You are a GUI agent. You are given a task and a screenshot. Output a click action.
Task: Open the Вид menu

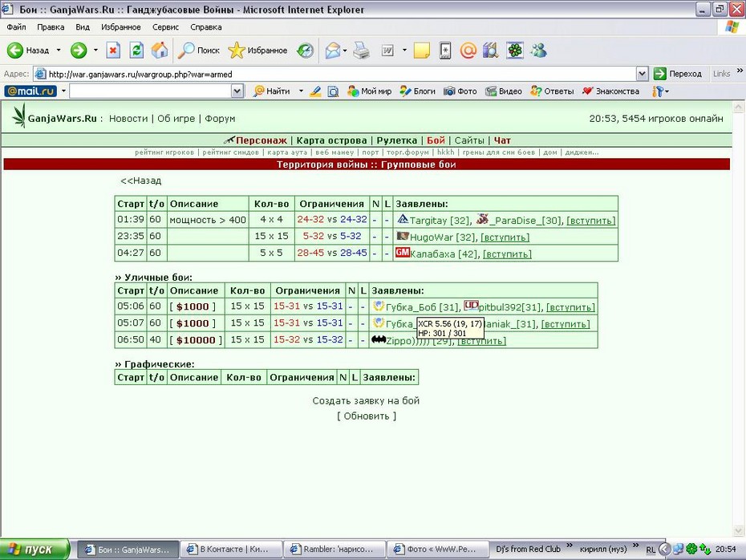click(83, 27)
